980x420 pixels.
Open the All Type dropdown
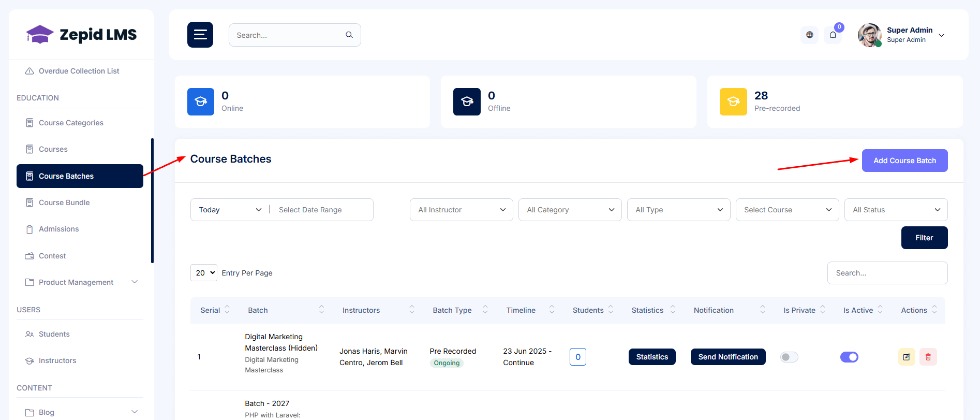679,210
